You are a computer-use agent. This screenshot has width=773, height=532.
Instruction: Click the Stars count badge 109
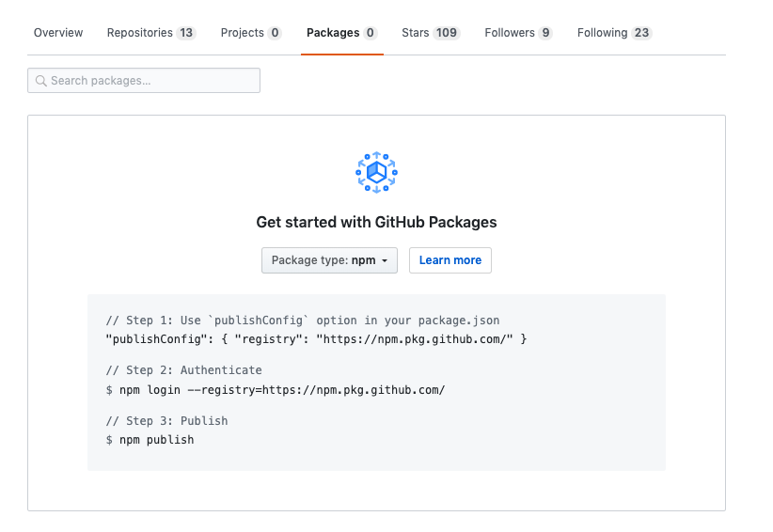click(x=447, y=33)
